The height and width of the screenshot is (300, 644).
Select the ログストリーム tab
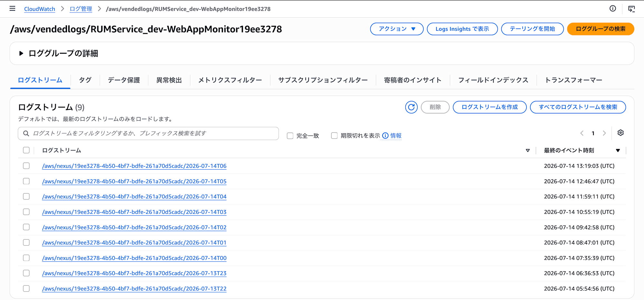tap(40, 80)
